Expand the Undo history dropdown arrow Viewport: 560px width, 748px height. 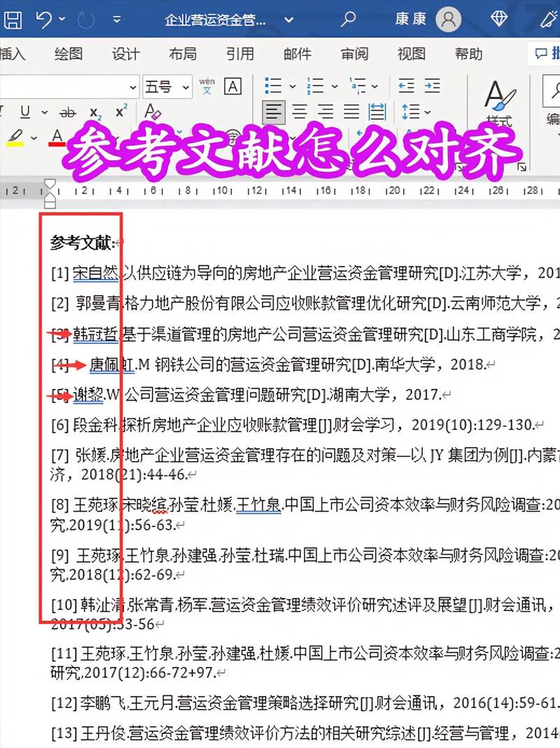(62, 20)
